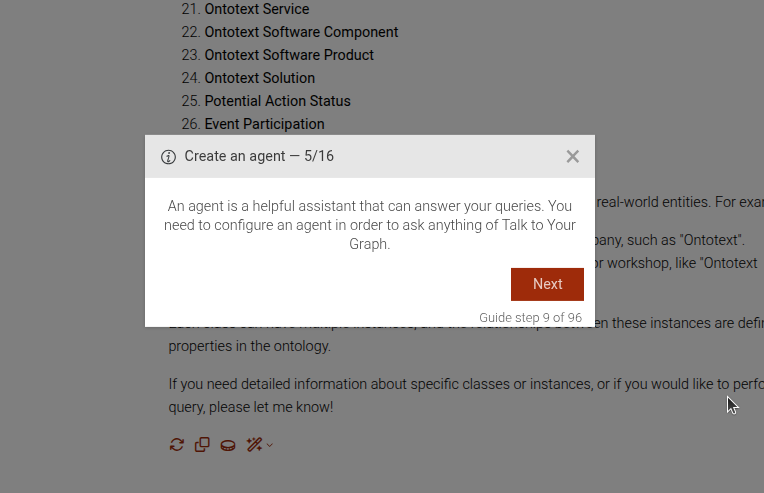Click the 'real-world entities' text line
764x493 pixels.
point(680,202)
